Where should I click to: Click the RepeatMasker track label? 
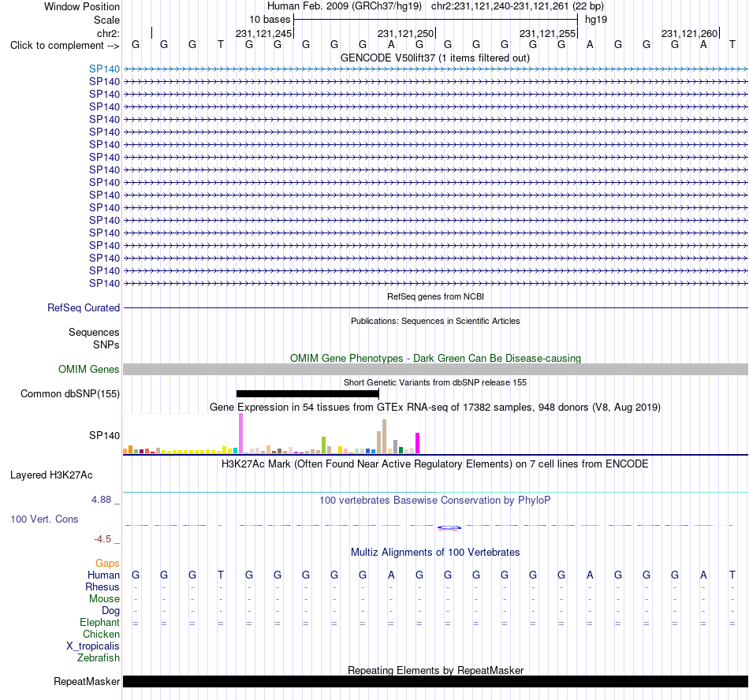[87, 682]
